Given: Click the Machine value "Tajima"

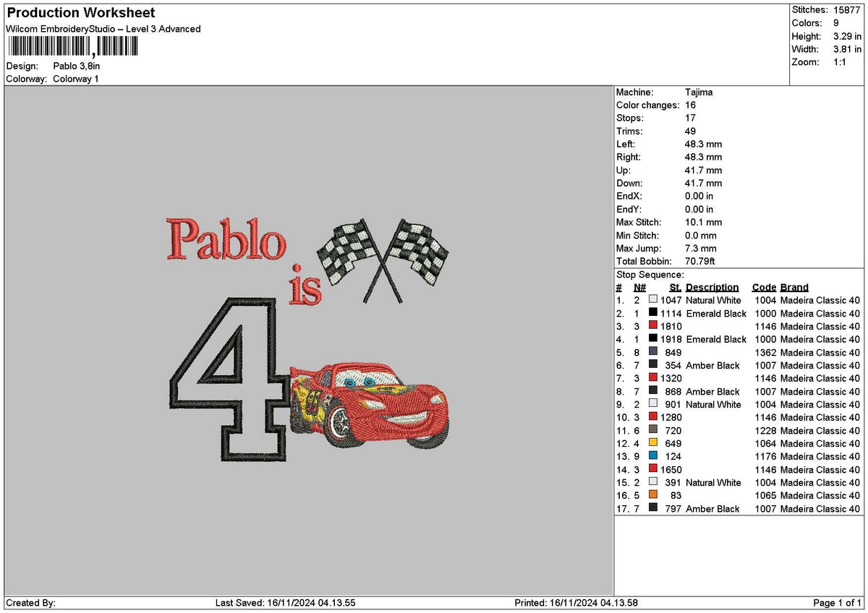Looking at the screenshot, I should pos(699,93).
